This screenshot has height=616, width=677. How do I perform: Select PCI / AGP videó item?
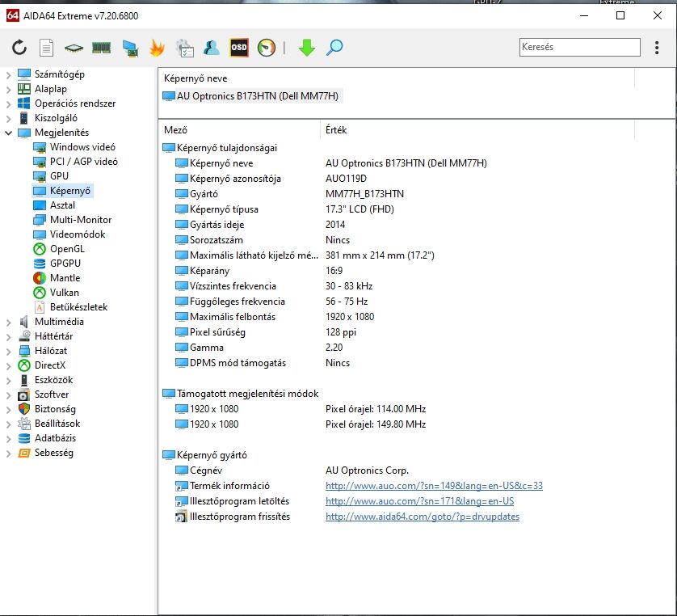pyautogui.click(x=84, y=162)
